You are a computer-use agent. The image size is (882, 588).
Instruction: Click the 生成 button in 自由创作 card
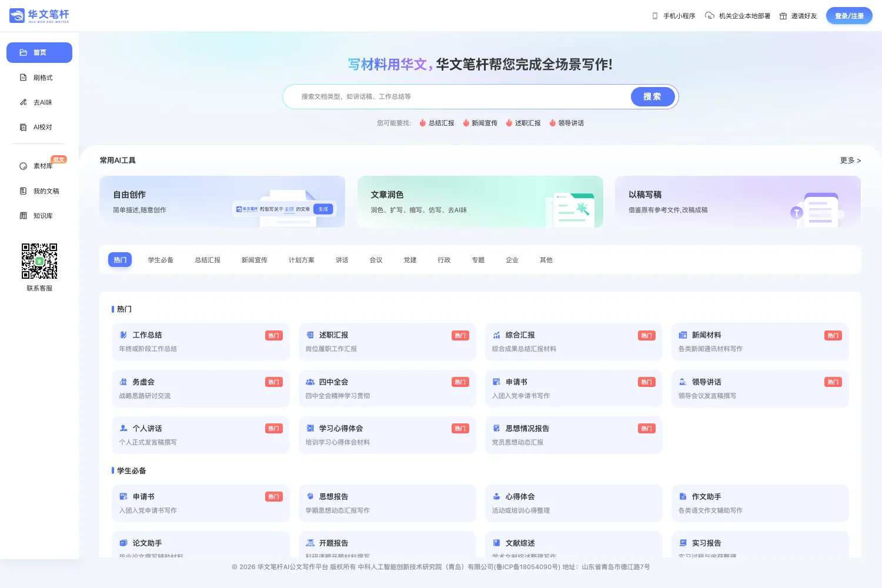[x=323, y=209]
